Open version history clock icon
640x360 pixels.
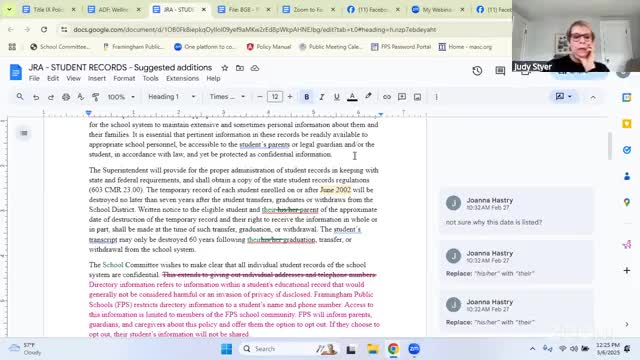coord(477,71)
